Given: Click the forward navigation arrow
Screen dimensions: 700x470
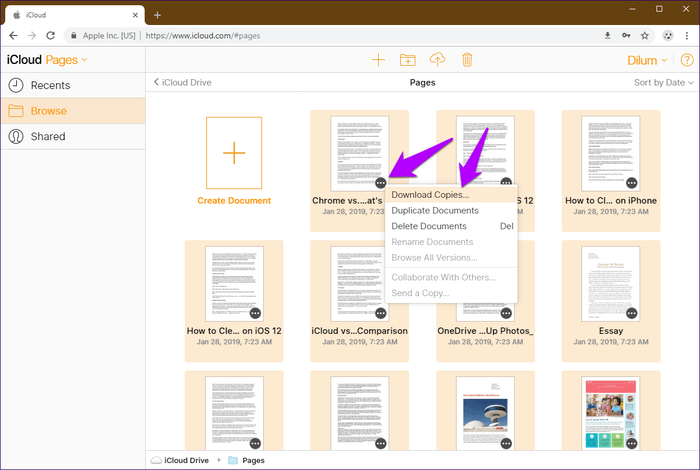Looking at the screenshot, I should [x=32, y=36].
